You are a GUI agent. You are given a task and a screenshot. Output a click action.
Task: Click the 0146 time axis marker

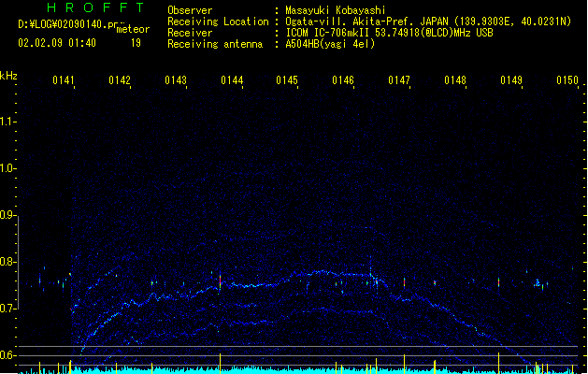coord(343,80)
